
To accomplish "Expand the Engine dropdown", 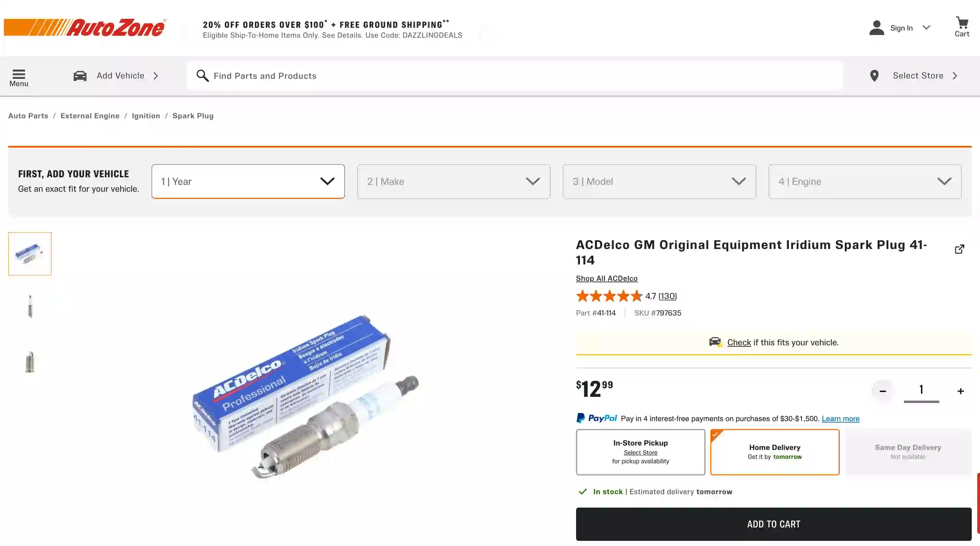I will [x=865, y=181].
